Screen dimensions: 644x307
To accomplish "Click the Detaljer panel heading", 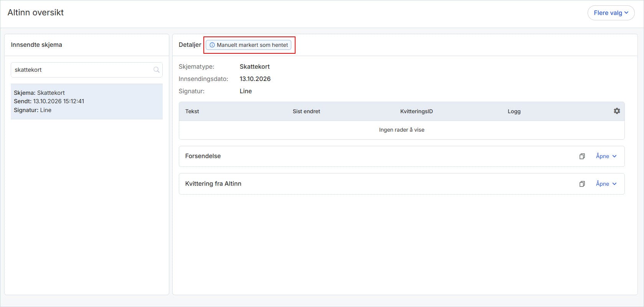I will tap(190, 45).
